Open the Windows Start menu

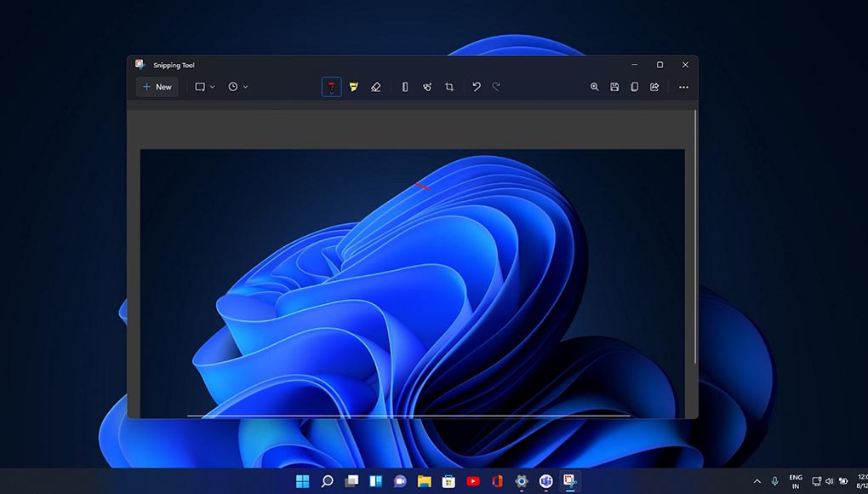click(x=303, y=480)
